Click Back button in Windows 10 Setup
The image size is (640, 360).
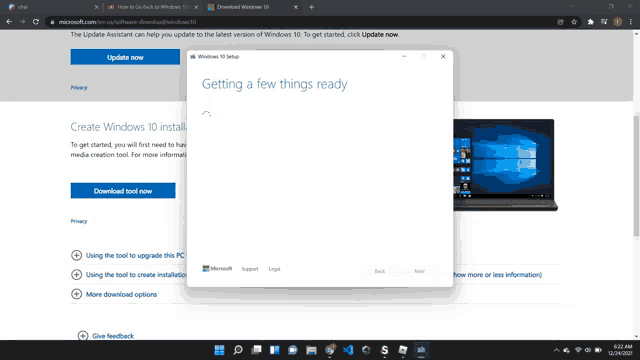(x=380, y=271)
